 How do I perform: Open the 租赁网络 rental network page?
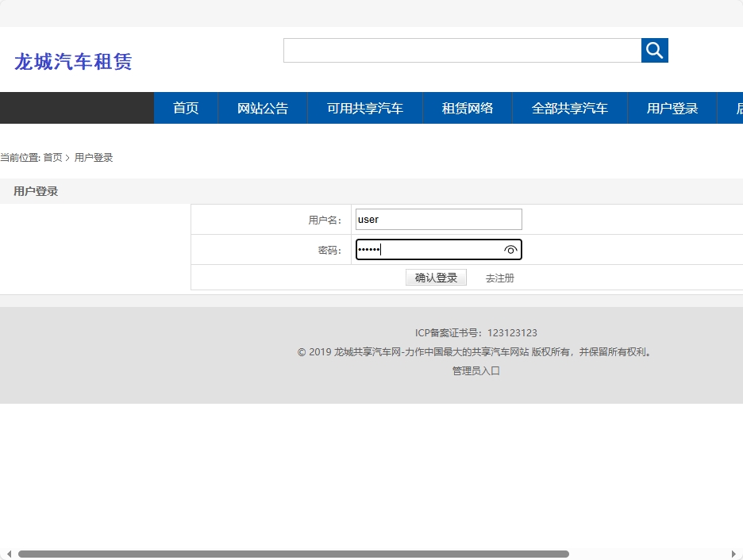pos(467,108)
